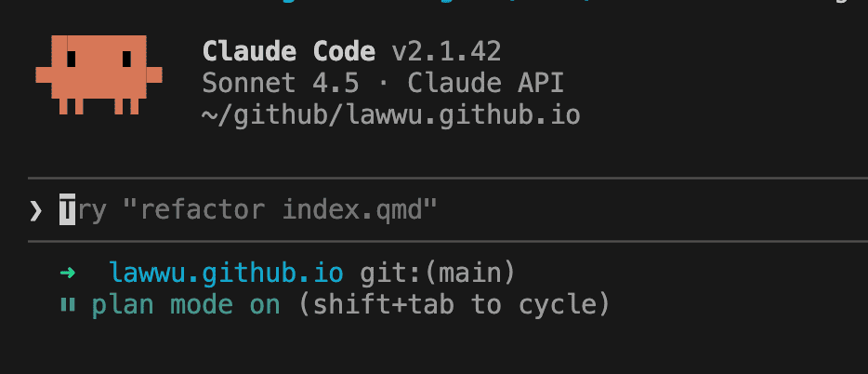Click the separator line below the prompt
The width and height of the screenshot is (868, 374).
coord(446,242)
